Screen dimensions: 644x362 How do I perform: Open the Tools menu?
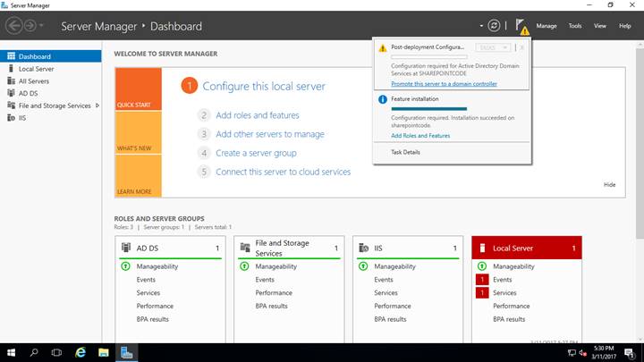[x=574, y=26]
